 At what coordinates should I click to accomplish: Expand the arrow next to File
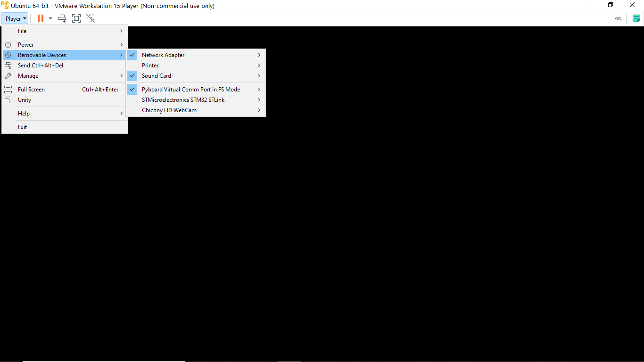121,31
